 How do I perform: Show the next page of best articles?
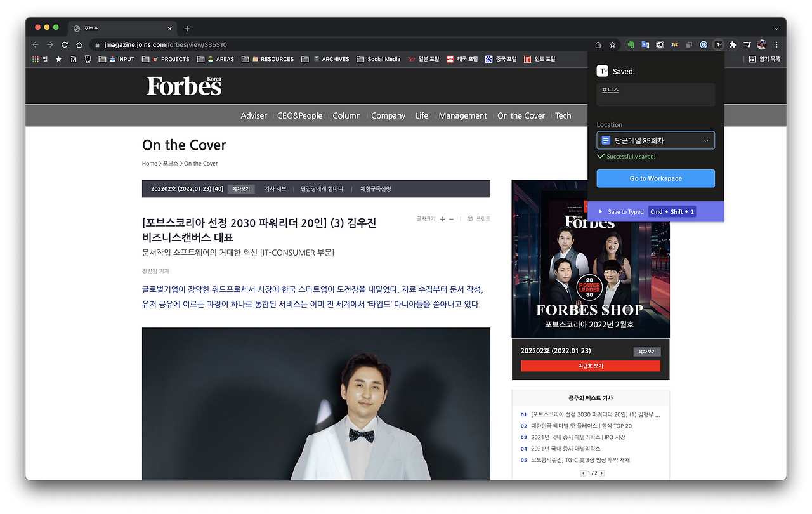[x=602, y=473]
